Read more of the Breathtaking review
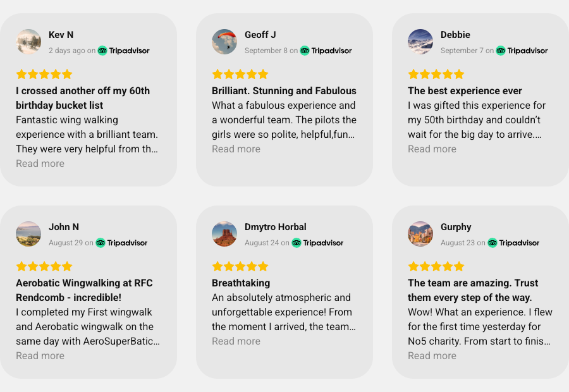The image size is (569, 392). click(236, 341)
